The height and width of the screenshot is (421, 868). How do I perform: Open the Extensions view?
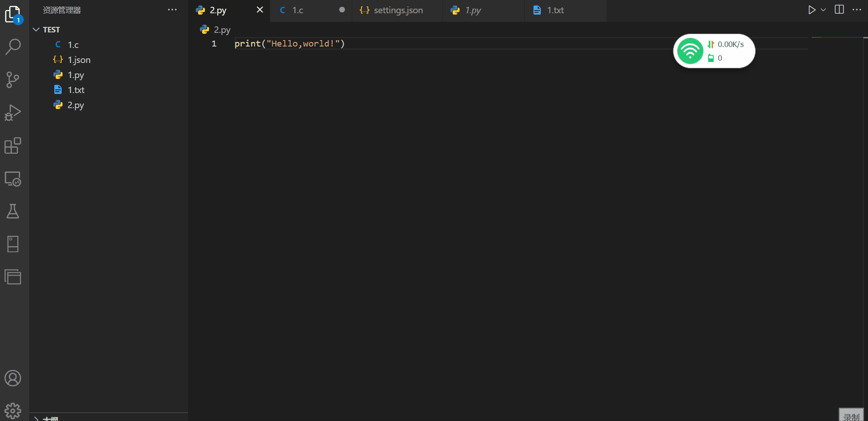click(13, 146)
